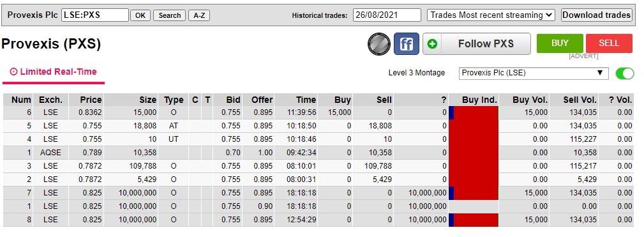Click the Sell Vol. column header
The image size is (644, 237).
574,100
